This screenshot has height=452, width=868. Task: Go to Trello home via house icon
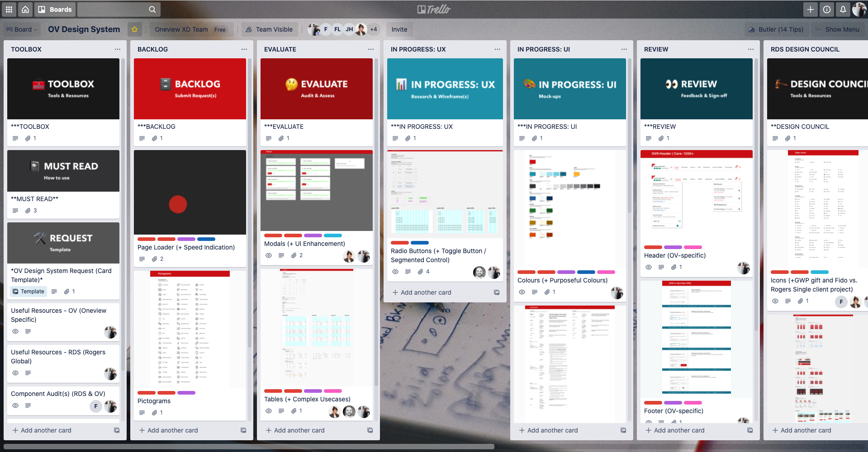click(25, 9)
